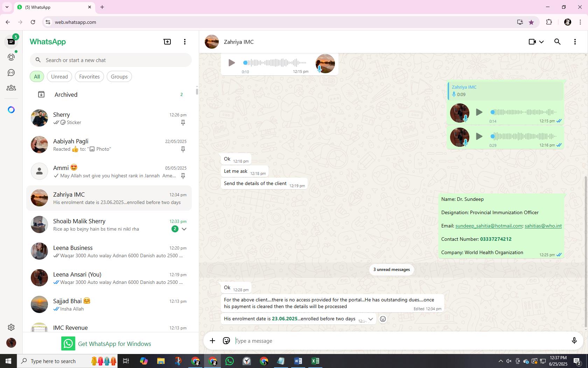Focus the Search or start a new chat field

click(111, 60)
